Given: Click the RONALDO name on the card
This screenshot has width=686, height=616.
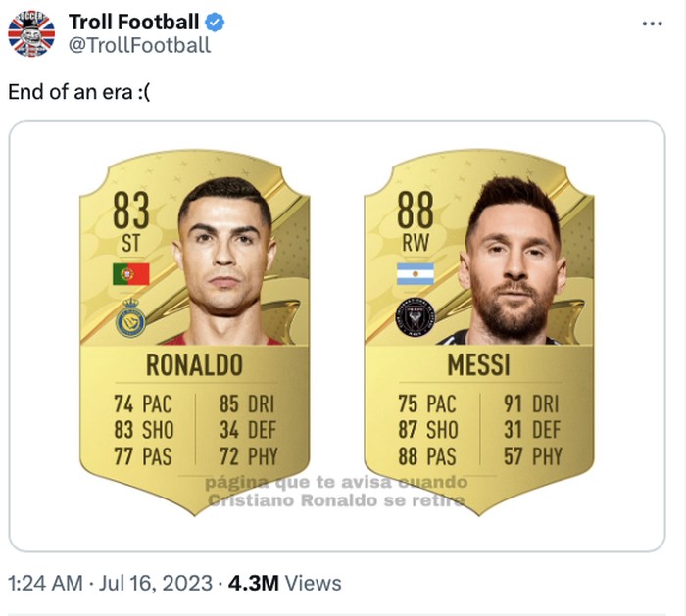Looking at the screenshot, I should (x=194, y=365).
